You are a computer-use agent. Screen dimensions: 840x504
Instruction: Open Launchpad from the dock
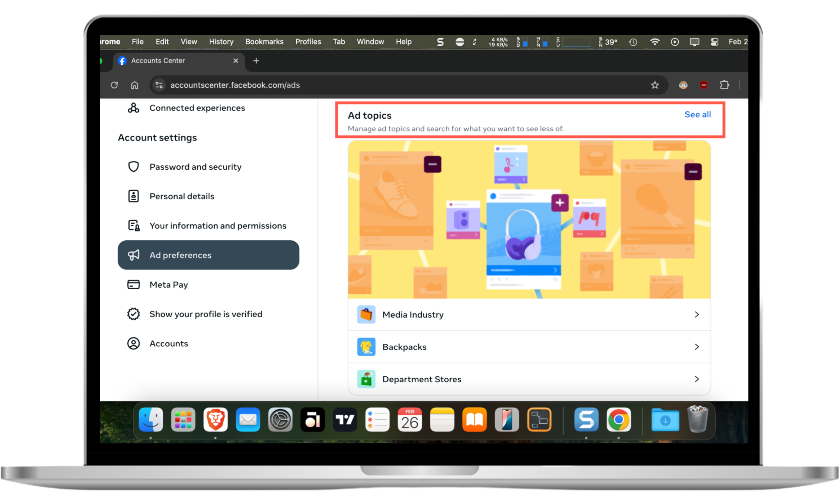point(183,420)
